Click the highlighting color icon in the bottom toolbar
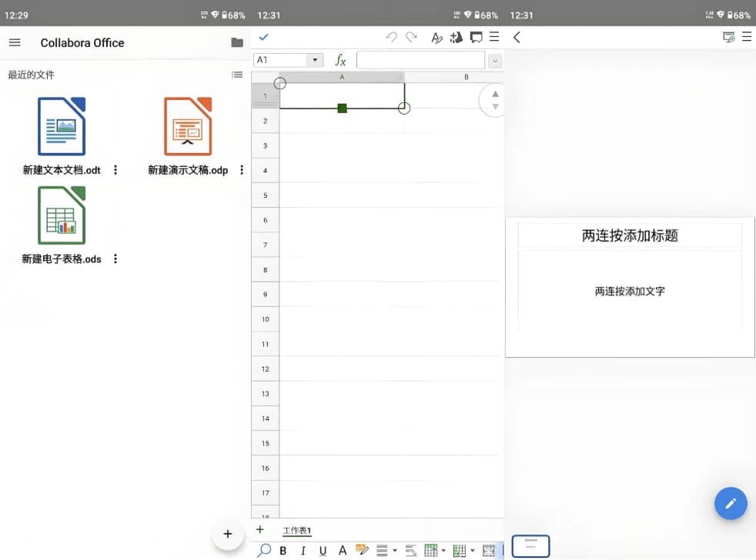 pyautogui.click(x=361, y=549)
